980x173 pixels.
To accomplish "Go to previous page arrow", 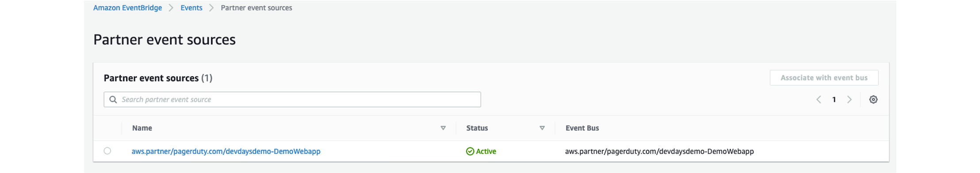I will click(x=819, y=100).
